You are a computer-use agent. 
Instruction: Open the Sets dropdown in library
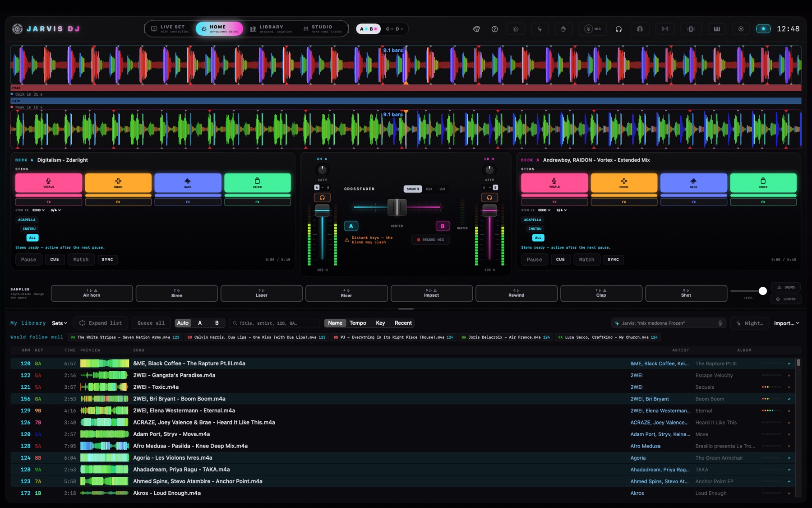click(x=59, y=323)
